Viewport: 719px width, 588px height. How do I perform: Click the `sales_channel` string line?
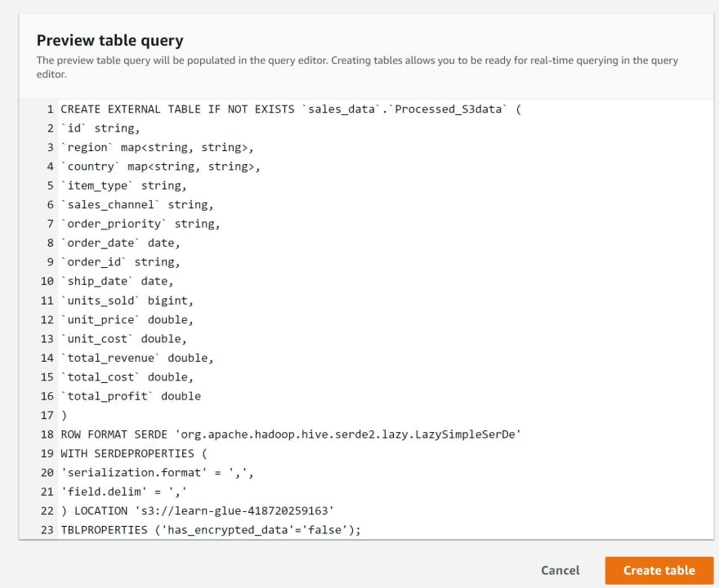click(136, 205)
